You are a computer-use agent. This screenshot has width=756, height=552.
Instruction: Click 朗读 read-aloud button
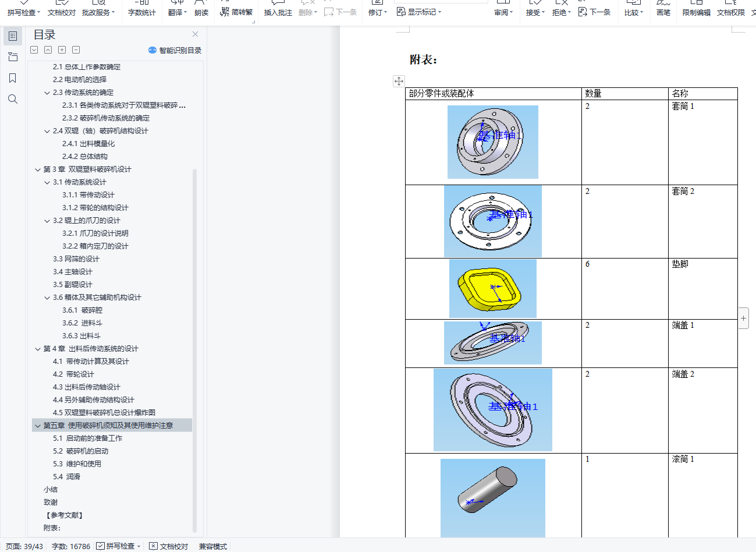pyautogui.click(x=201, y=12)
